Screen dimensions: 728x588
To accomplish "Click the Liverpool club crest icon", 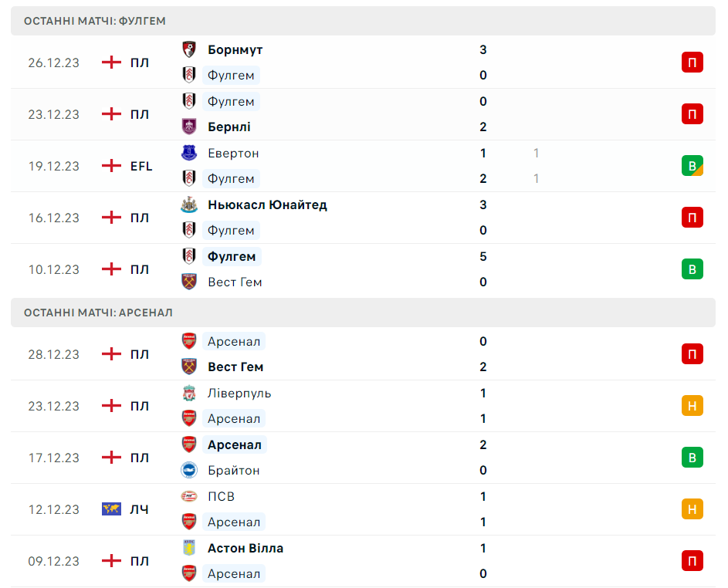I will point(188,393).
